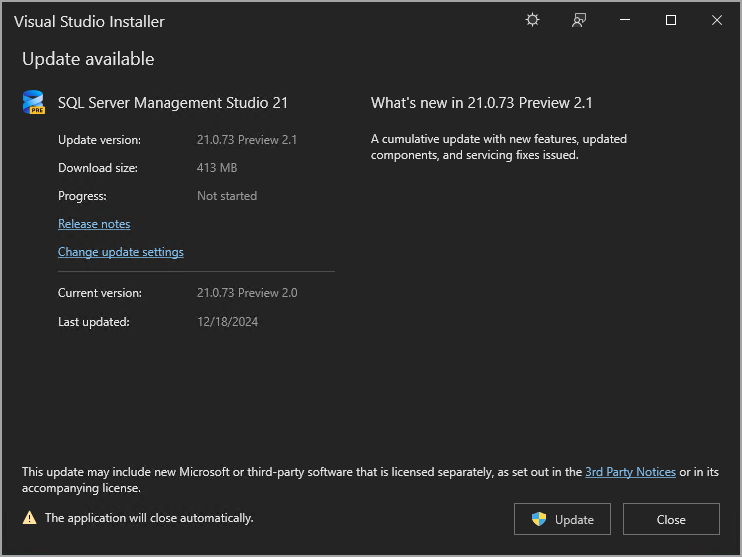
Task: Click the "Visual Studio Installer" window title
Action: pos(89,21)
